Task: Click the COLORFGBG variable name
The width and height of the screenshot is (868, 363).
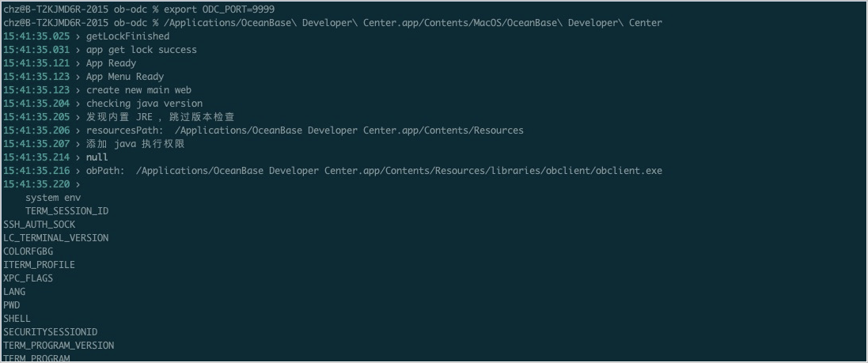Action: (x=28, y=251)
